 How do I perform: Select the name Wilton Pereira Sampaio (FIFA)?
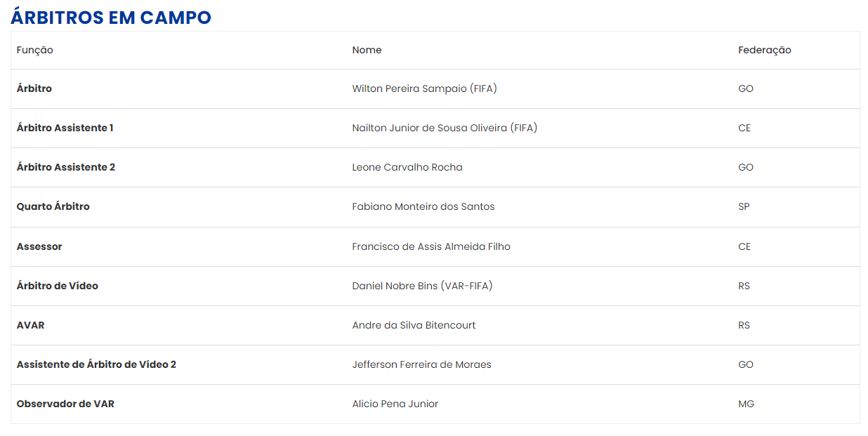click(x=425, y=89)
